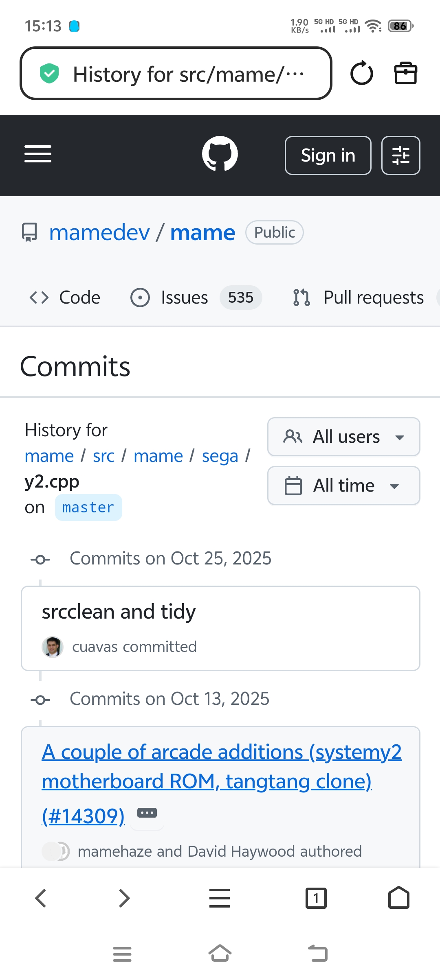440x980 pixels.
Task: Open the header settings sliders icon
Action: [x=400, y=155]
